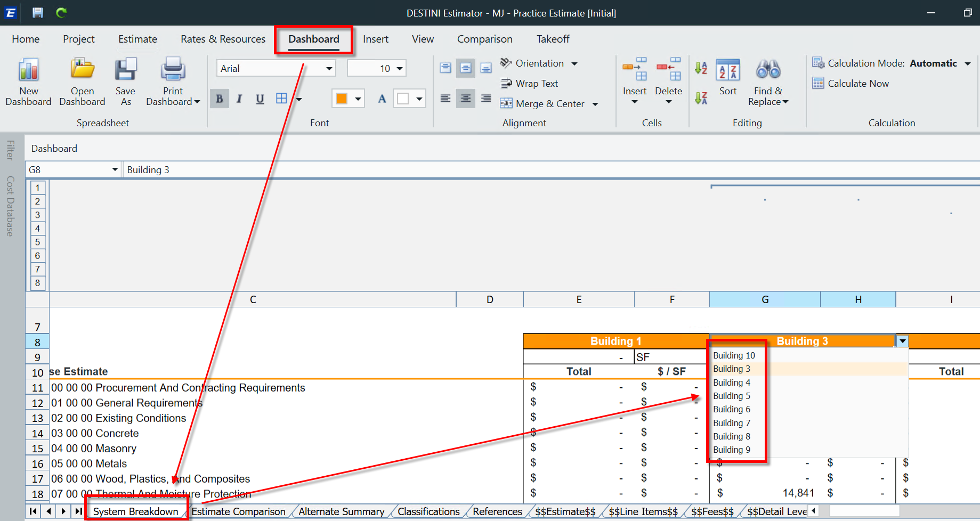Image resolution: width=980 pixels, height=521 pixels.
Task: Open the Building 3 column filter dropdown
Action: (x=902, y=340)
